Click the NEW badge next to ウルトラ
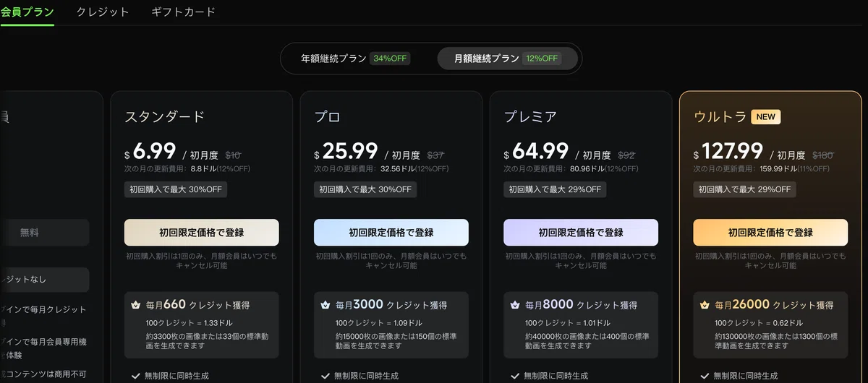Screen dimensions: 868x383 [766, 117]
